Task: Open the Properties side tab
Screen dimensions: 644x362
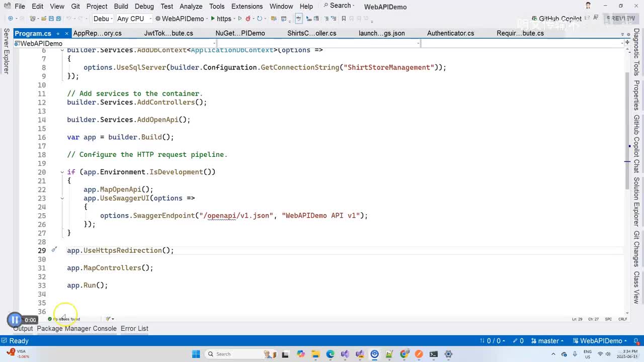Action: point(636,96)
